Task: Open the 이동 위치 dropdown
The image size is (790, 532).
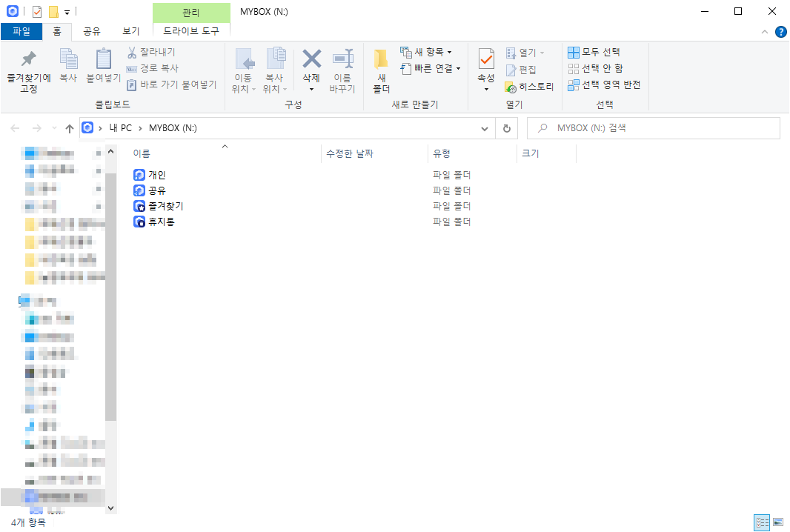Action: (245, 68)
